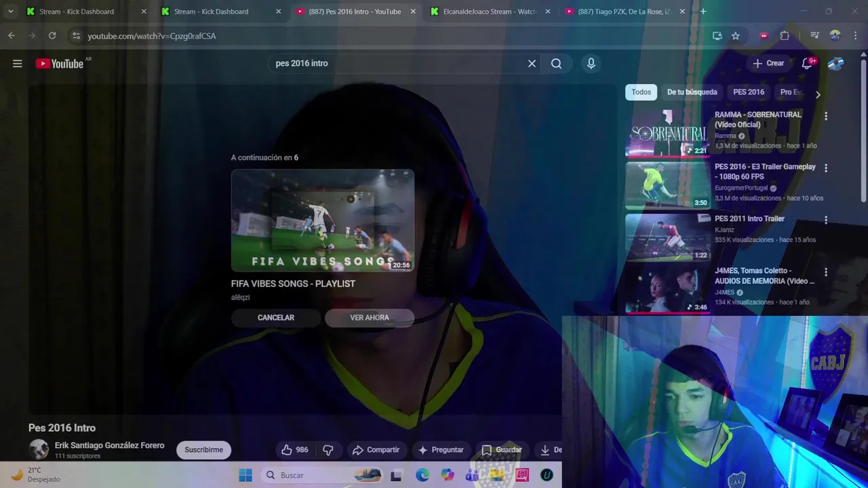Screen dimensions: 868x488
Task: Start voice search with the microphone icon
Action: tap(591, 64)
